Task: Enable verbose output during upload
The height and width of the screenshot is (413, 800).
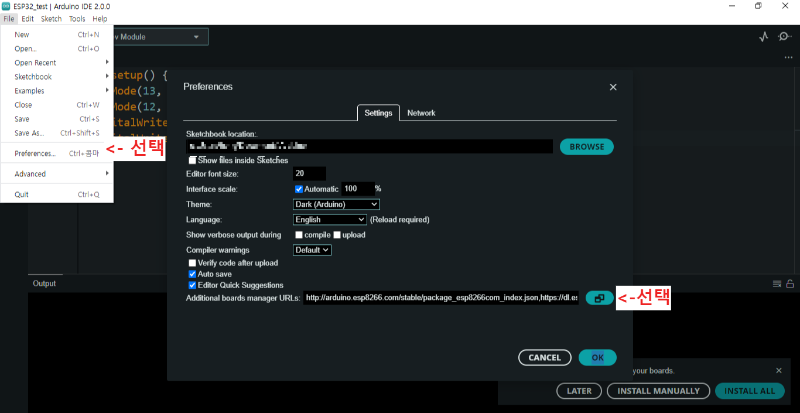Action: coord(337,235)
